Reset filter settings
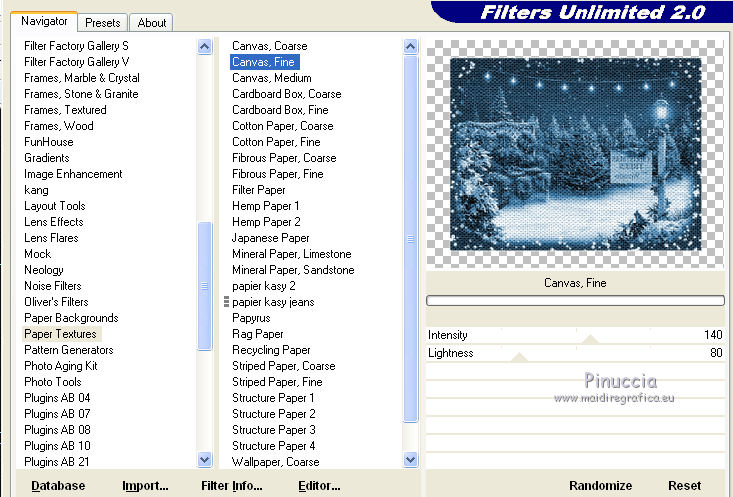The height and width of the screenshot is (497, 733). (684, 486)
